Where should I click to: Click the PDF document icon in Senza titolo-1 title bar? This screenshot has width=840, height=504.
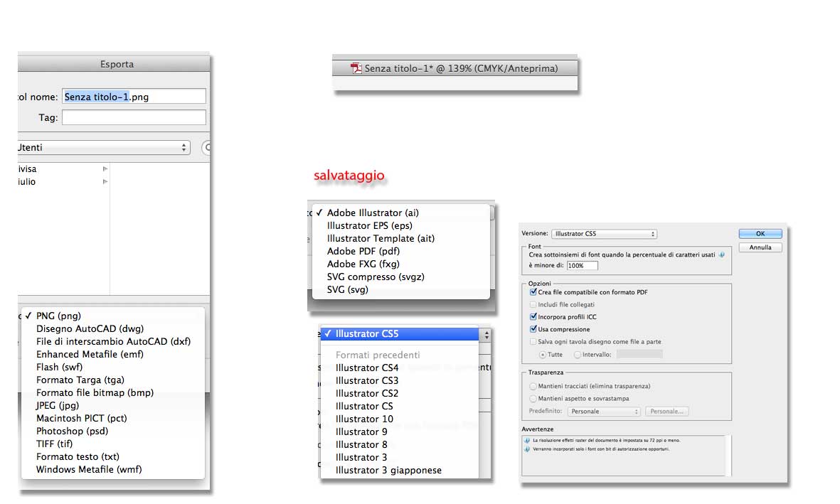356,68
